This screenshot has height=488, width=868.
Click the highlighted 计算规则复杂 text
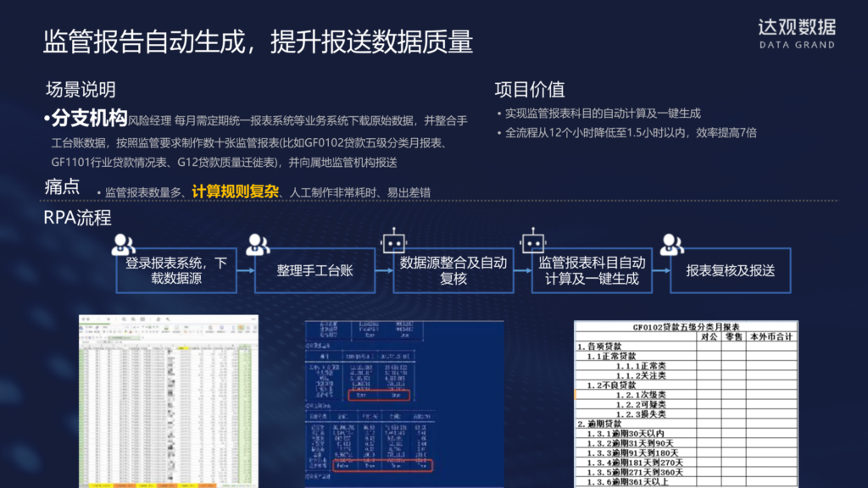point(236,191)
